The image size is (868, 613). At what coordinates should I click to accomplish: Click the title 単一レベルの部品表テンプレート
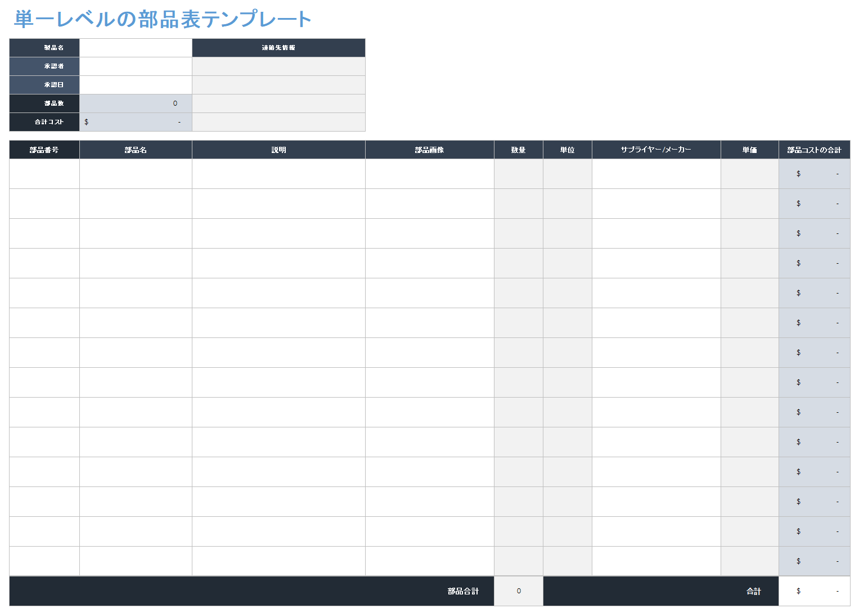(163, 19)
